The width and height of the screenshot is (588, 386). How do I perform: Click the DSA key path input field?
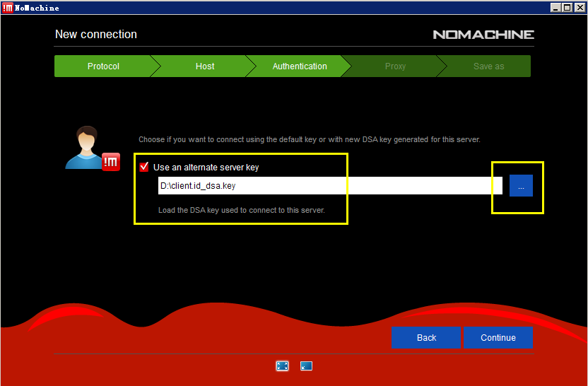[330, 186]
